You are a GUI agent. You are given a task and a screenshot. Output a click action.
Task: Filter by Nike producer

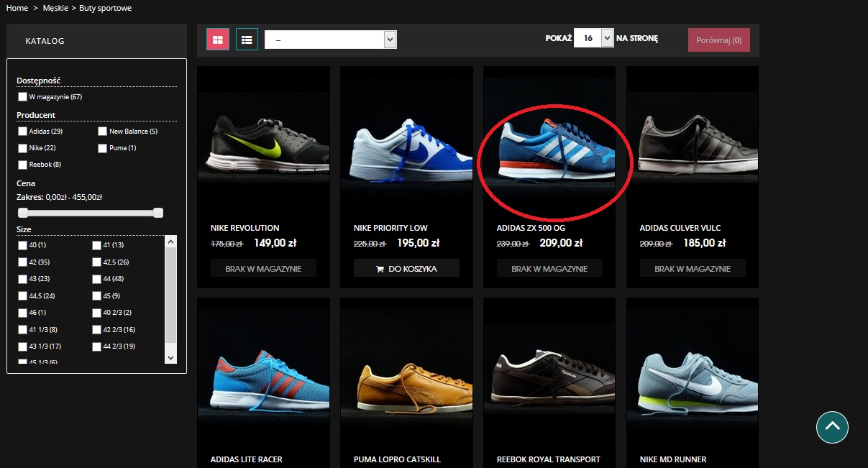pyautogui.click(x=23, y=148)
